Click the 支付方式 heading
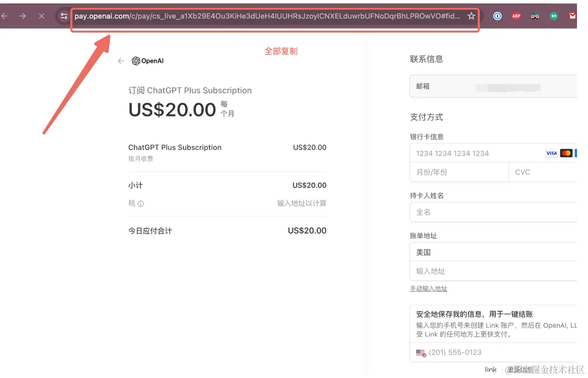Image resolution: width=588 pixels, height=378 pixels. point(426,117)
